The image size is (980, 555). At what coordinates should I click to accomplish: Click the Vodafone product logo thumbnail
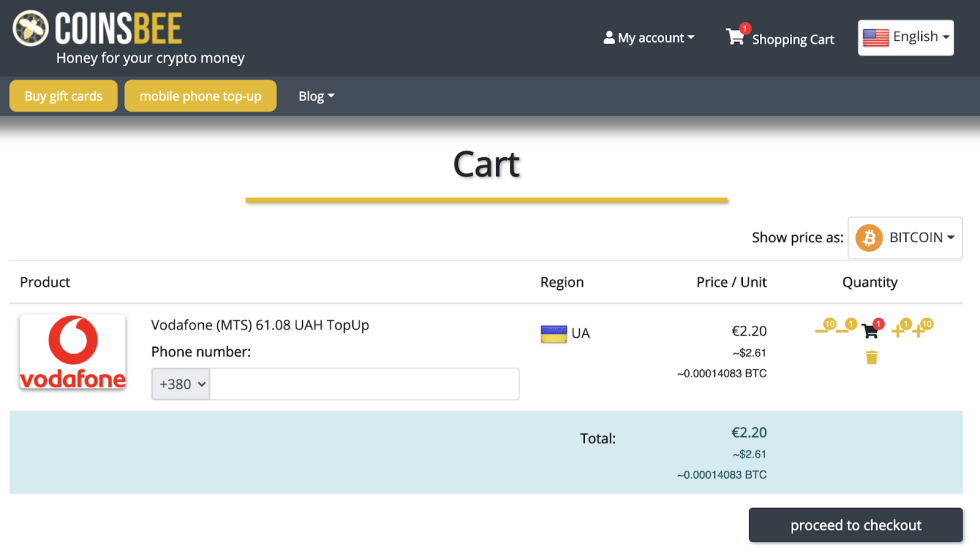coord(72,352)
